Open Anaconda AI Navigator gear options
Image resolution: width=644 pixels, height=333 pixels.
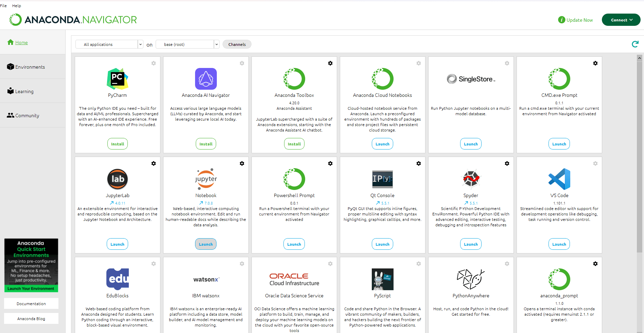242,63
